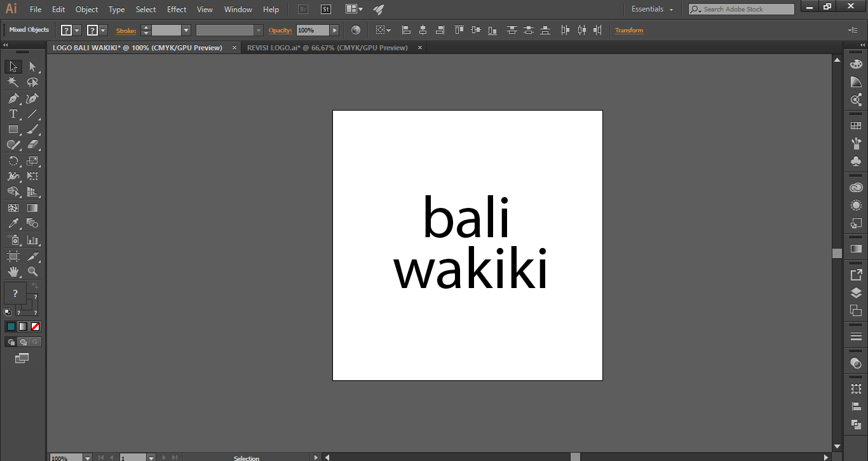Select the Direct Selection tool
The image size is (868, 461).
click(x=32, y=67)
